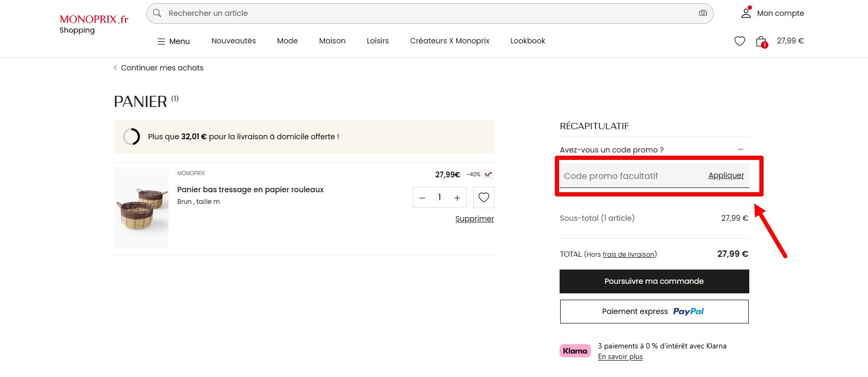Open Panier bas tressage product title
Image resolution: width=868 pixels, height=377 pixels.
(x=250, y=190)
